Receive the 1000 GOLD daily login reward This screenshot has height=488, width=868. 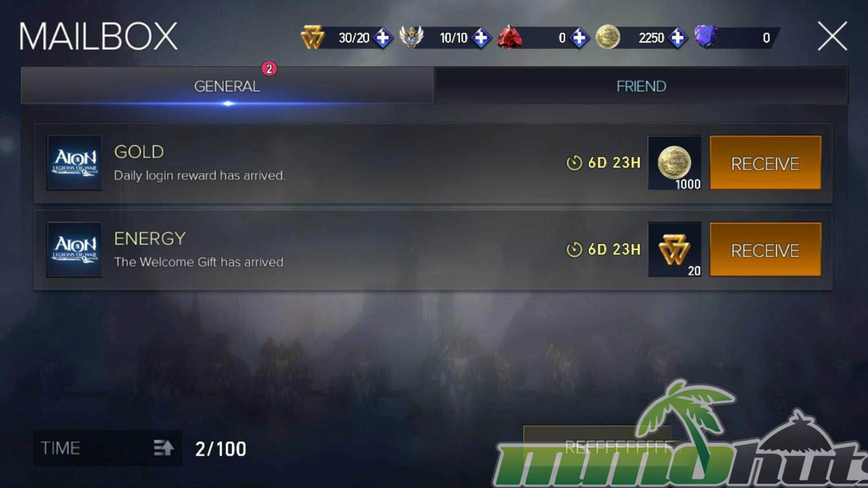coord(765,163)
